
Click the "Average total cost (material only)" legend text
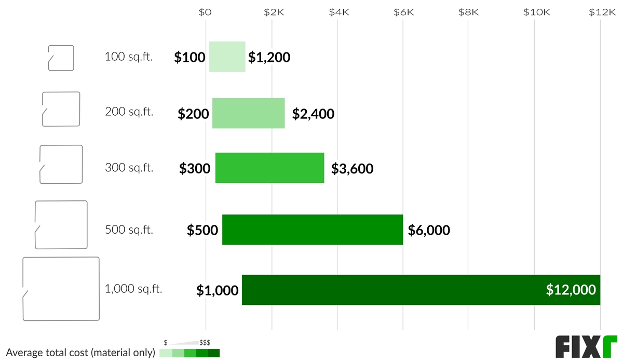click(x=80, y=353)
